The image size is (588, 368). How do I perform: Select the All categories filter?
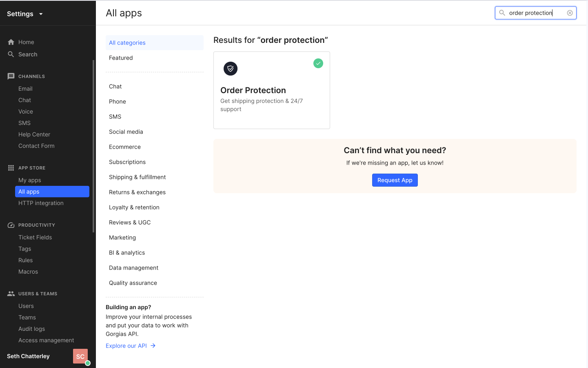[155, 43]
